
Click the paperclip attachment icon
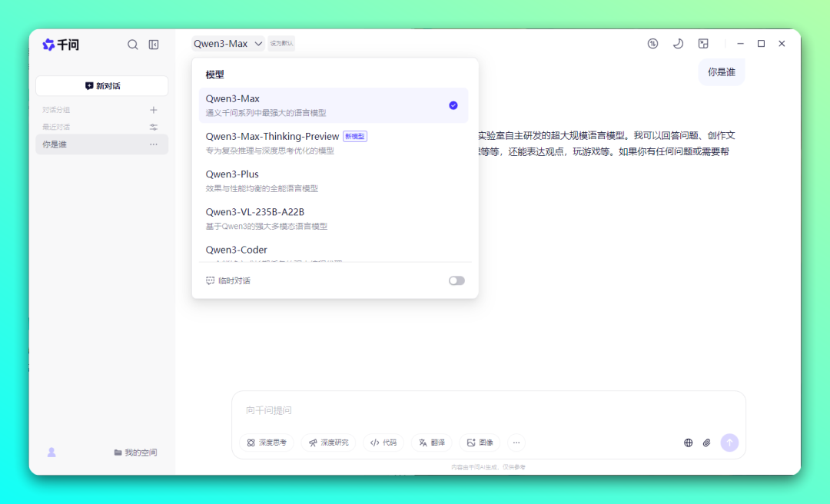point(706,443)
